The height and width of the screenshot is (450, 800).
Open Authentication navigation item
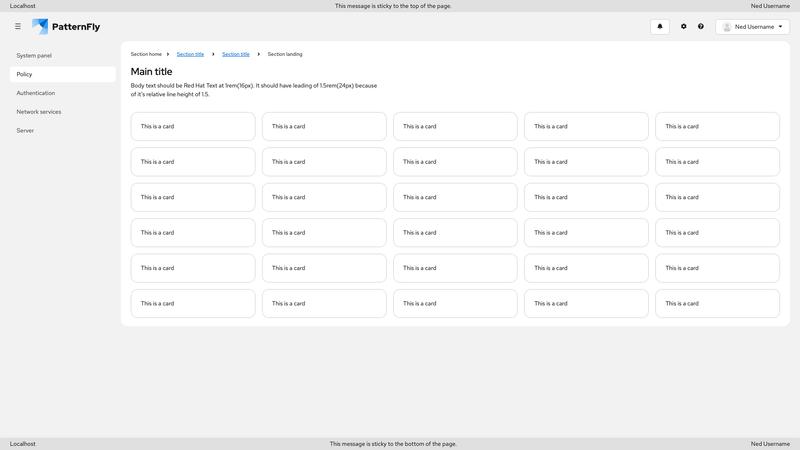coord(36,93)
